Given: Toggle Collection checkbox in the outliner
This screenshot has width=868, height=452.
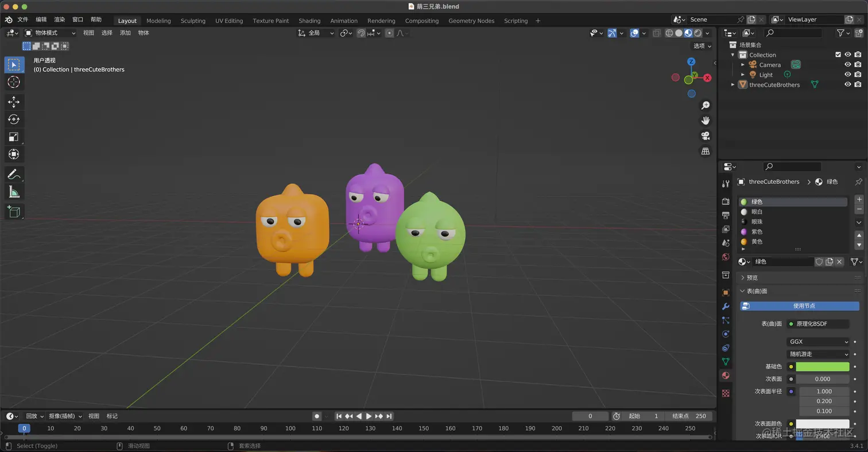Looking at the screenshot, I should tap(838, 55).
